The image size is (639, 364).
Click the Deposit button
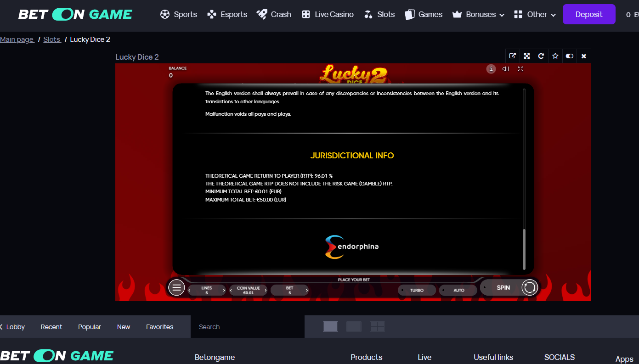[589, 14]
